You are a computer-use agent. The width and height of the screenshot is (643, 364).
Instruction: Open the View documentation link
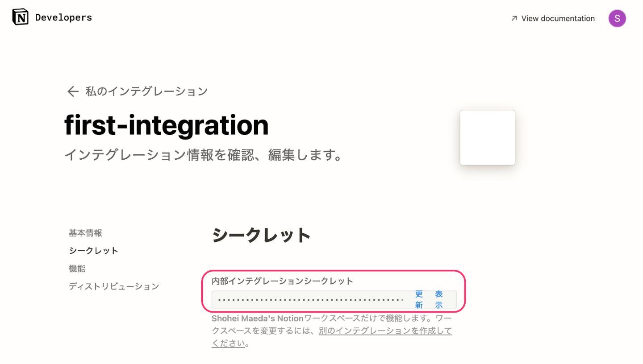click(558, 18)
